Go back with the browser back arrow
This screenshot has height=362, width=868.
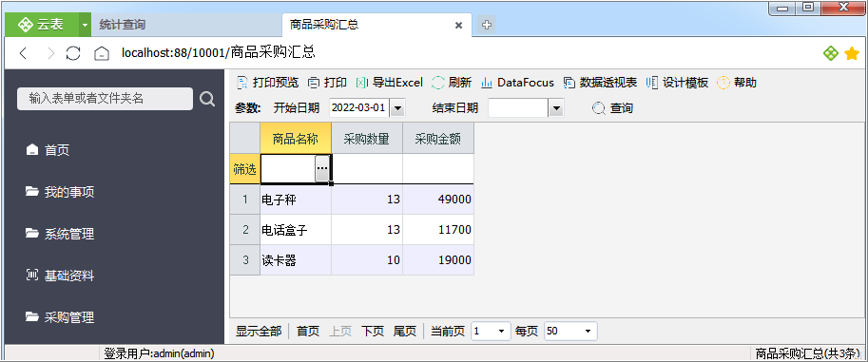click(x=23, y=53)
